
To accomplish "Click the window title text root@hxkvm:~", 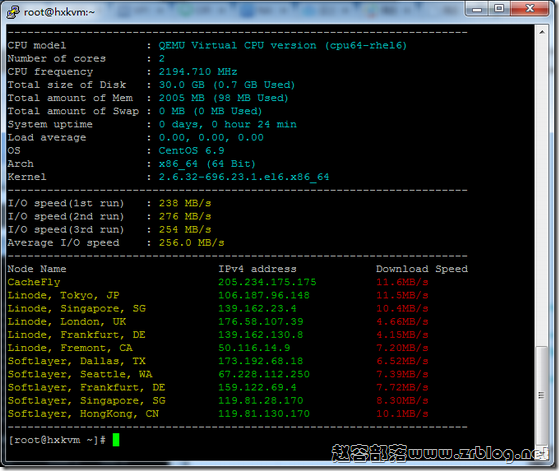I will (59, 12).
